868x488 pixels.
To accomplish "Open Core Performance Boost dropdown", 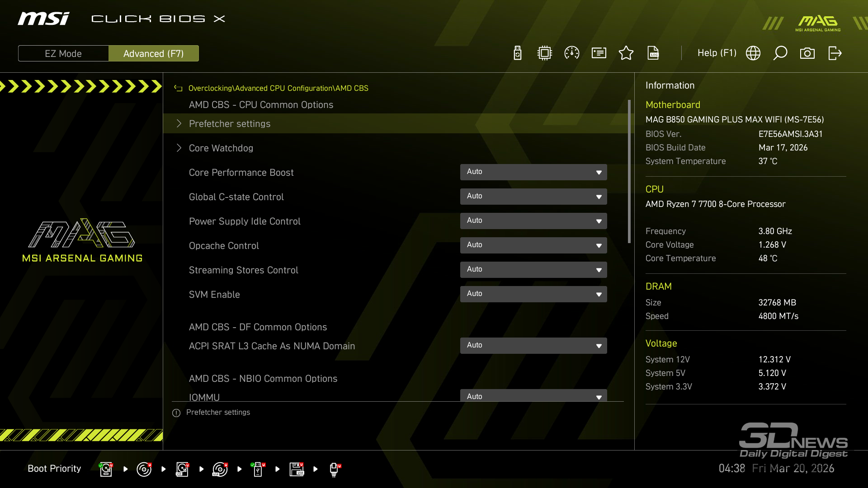I will 533,172.
